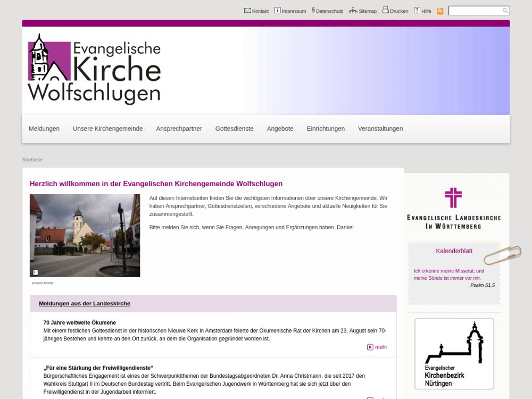Click the Drucken printer icon
The image size is (532, 399).
[385, 10]
